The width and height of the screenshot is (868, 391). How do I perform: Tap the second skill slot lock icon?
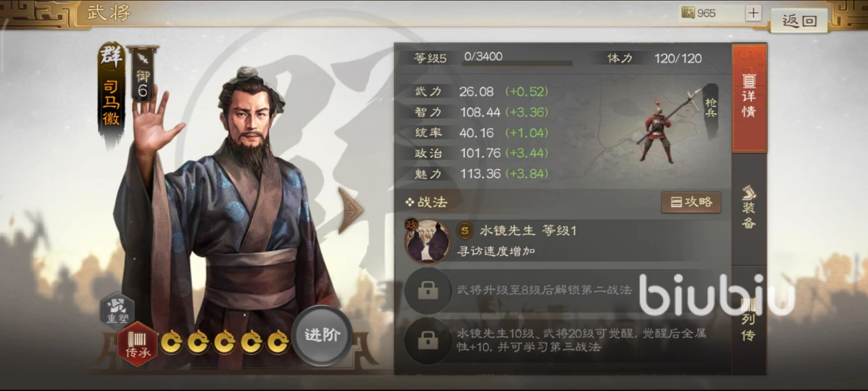coord(427,290)
